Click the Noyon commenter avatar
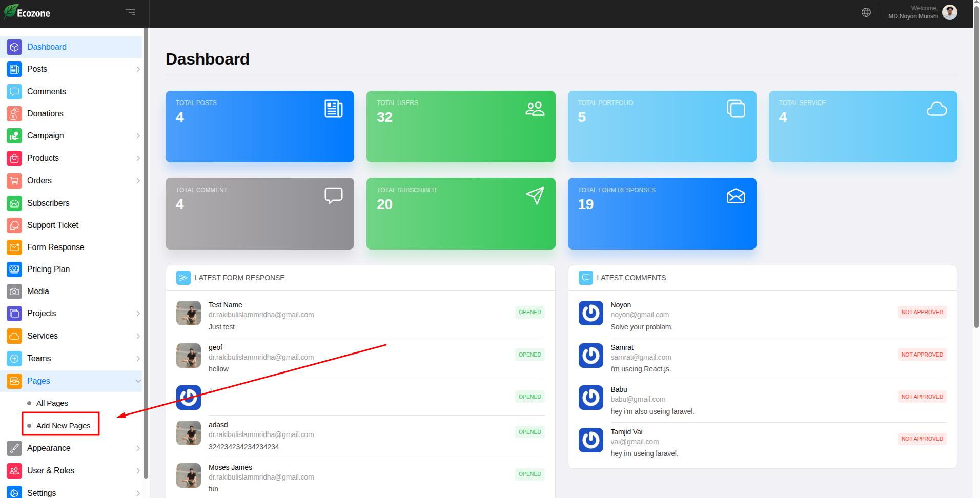This screenshot has width=980, height=498. click(x=591, y=313)
